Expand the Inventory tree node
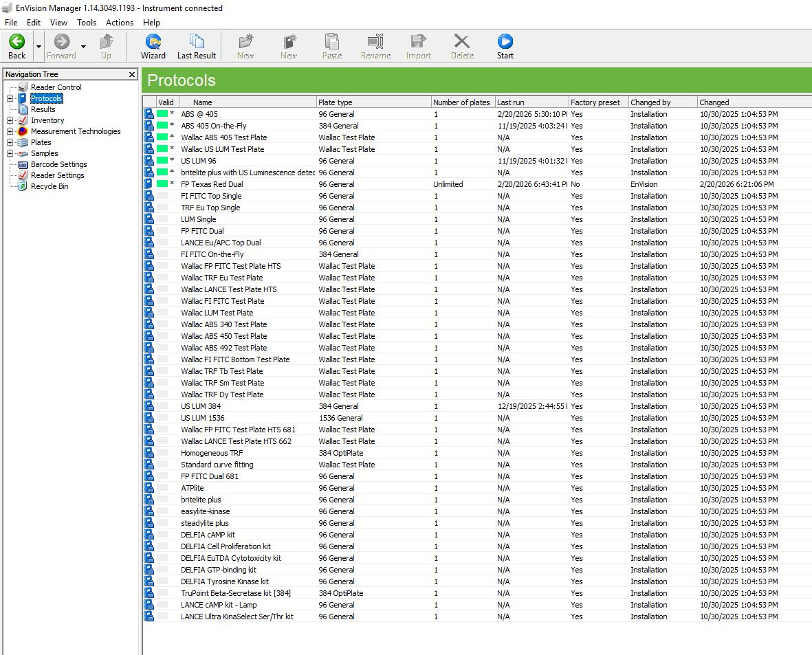The width and height of the screenshot is (812, 655). 10,120
